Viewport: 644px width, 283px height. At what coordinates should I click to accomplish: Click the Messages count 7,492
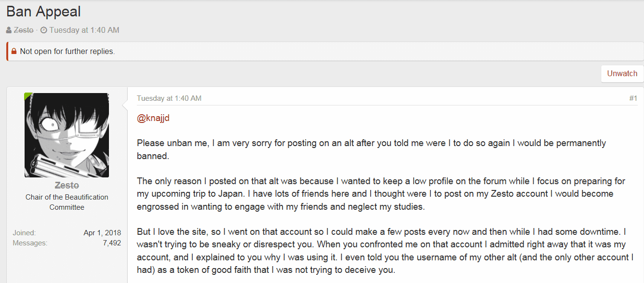point(112,243)
